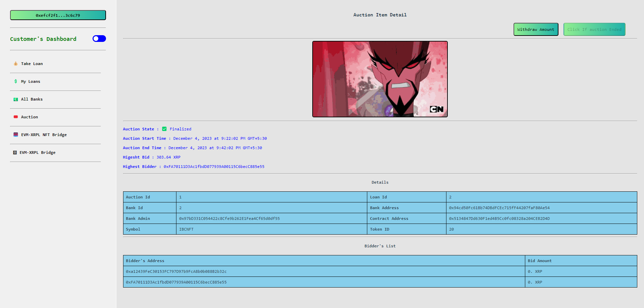Click the EVM-XRPL NFT Bridge icon

pyautogui.click(x=15, y=135)
